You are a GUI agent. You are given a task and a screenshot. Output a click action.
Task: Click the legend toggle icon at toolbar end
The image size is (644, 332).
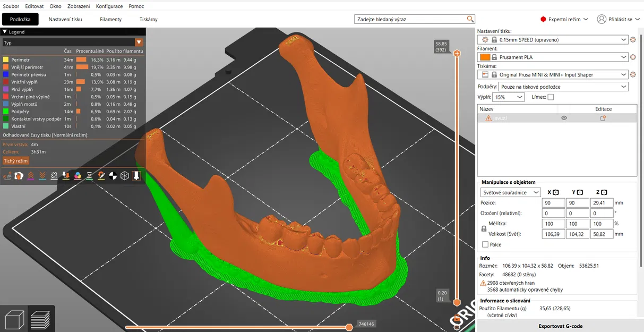coord(136,175)
